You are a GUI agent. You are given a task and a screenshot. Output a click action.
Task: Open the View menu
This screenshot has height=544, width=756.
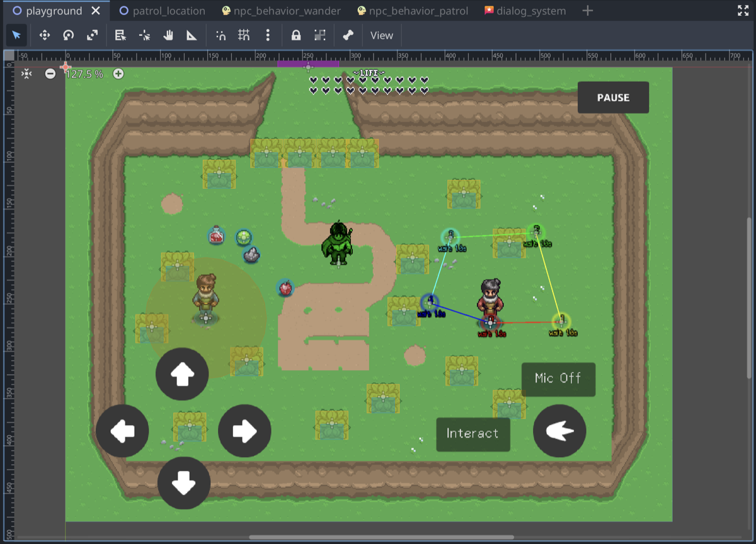[x=382, y=35]
